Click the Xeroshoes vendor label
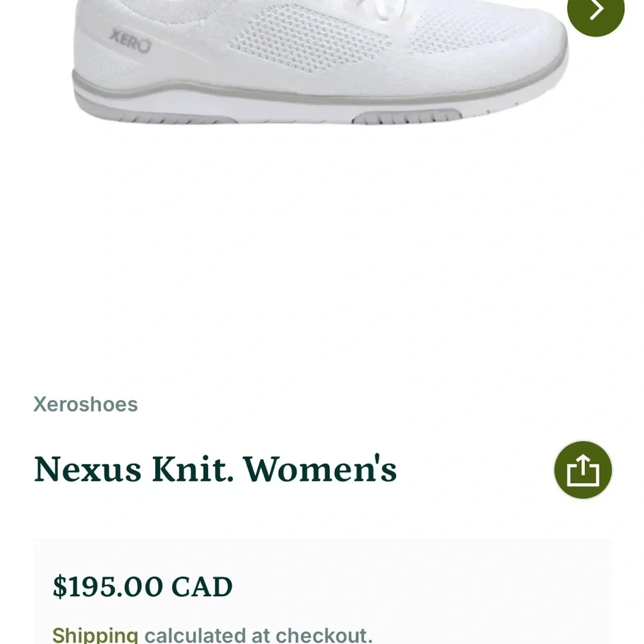The height and width of the screenshot is (644, 644). (85, 404)
